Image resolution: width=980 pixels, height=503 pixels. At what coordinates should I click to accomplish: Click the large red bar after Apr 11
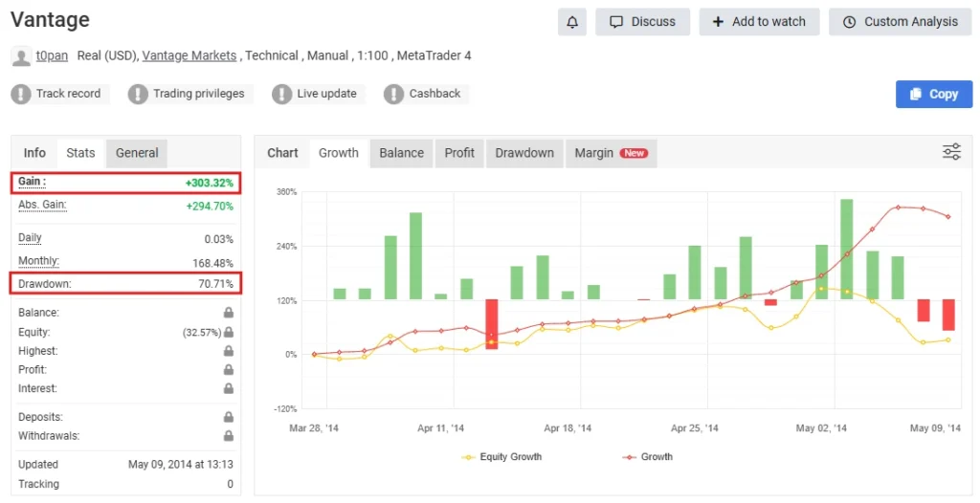coord(492,323)
